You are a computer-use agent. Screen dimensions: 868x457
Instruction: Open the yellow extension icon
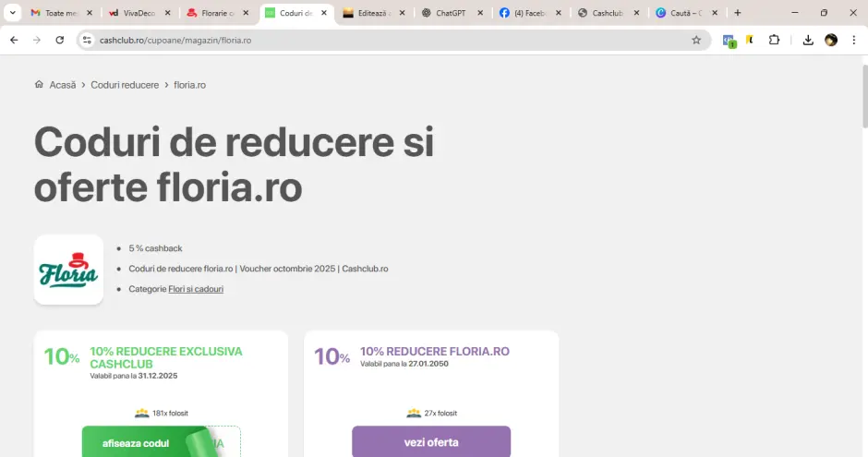click(750, 40)
